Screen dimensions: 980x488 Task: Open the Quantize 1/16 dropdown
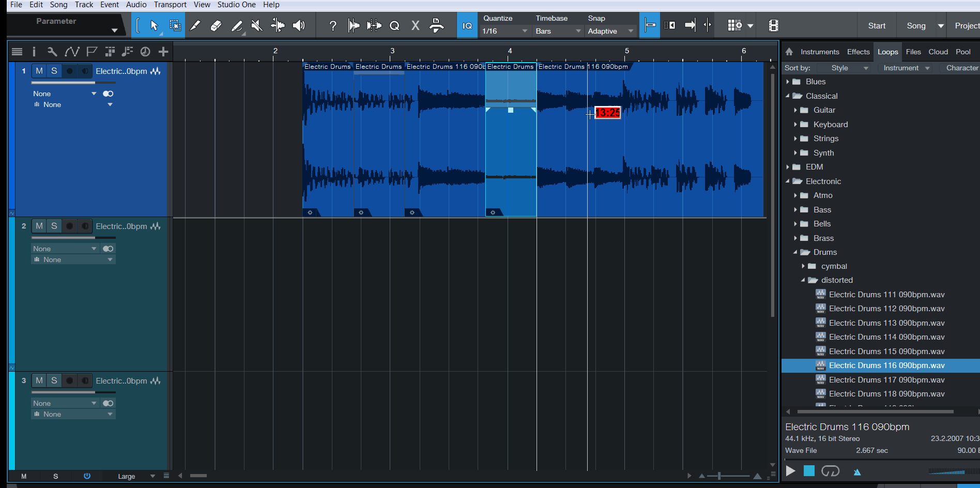[x=505, y=31]
